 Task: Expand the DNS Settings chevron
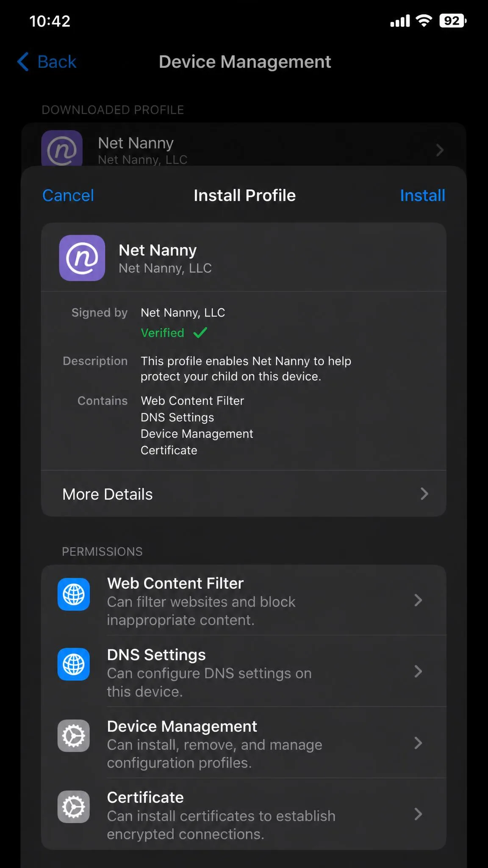pyautogui.click(x=418, y=671)
